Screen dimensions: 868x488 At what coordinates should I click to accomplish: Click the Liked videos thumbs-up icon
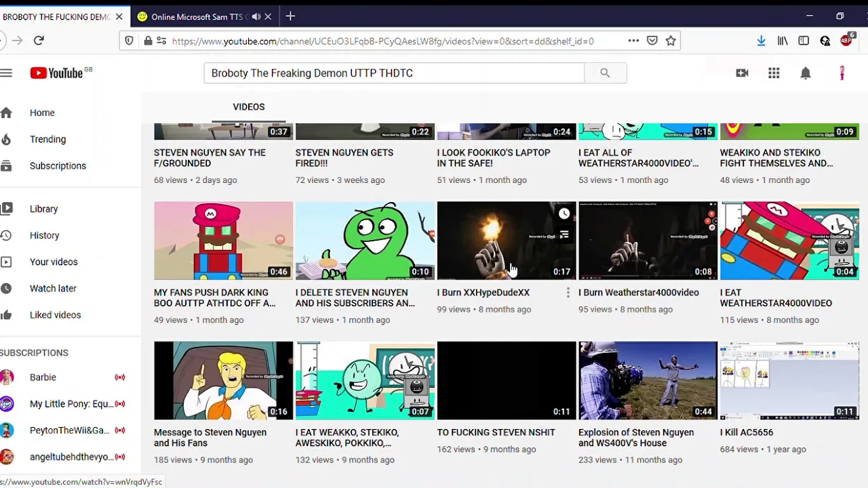point(6,314)
